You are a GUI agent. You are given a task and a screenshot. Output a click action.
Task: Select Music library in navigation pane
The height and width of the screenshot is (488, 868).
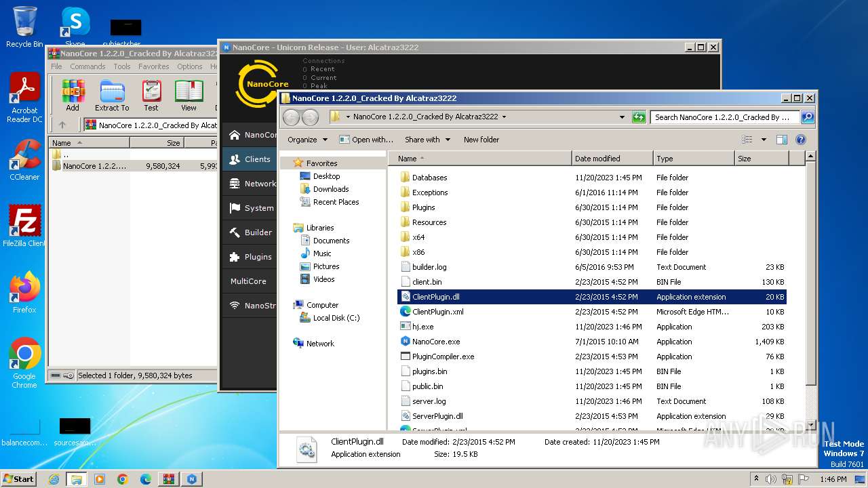click(x=322, y=253)
